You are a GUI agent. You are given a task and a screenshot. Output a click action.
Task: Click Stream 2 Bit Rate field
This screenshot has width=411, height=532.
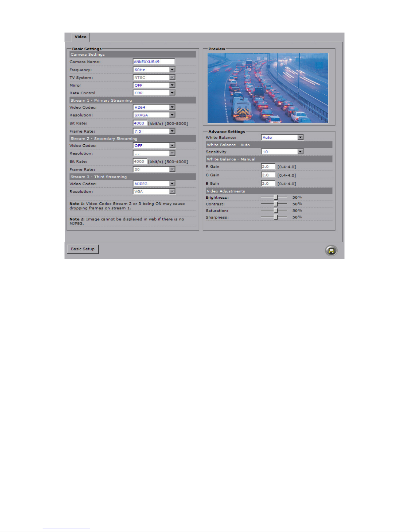pyautogui.click(x=140, y=161)
